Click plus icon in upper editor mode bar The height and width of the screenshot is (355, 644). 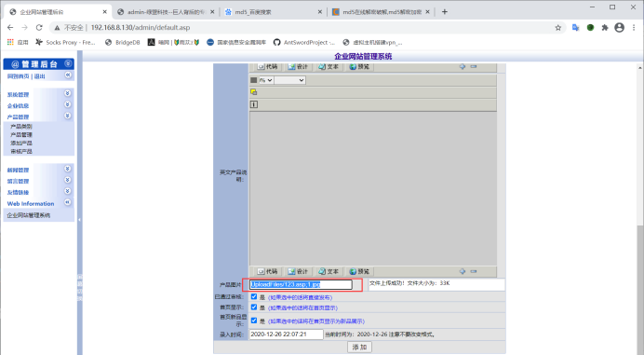[x=463, y=66]
